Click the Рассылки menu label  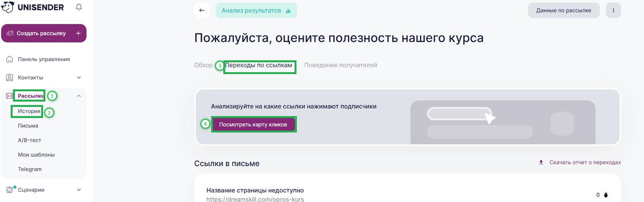pyautogui.click(x=30, y=96)
